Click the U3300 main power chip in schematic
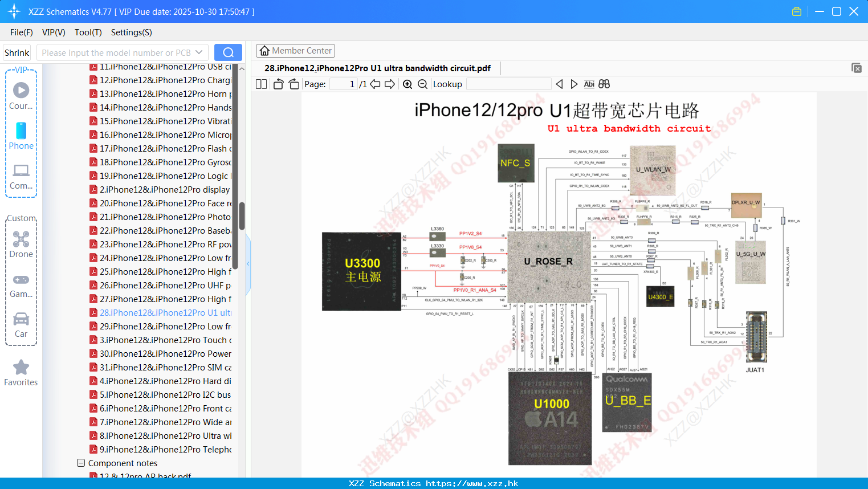The height and width of the screenshot is (489, 868). (362, 271)
